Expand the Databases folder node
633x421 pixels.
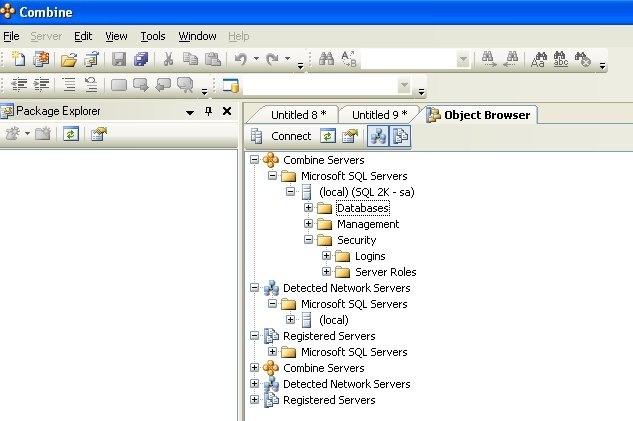pos(309,208)
